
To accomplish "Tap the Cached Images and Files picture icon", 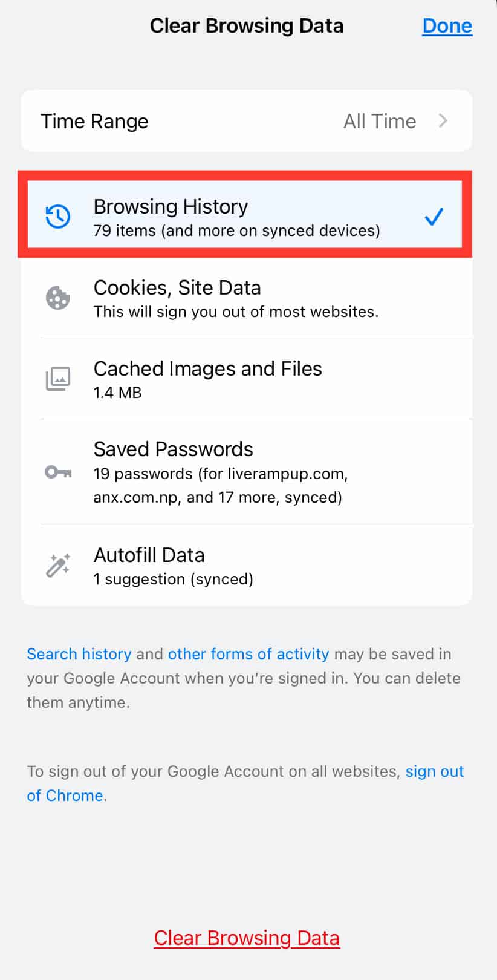I will [58, 379].
